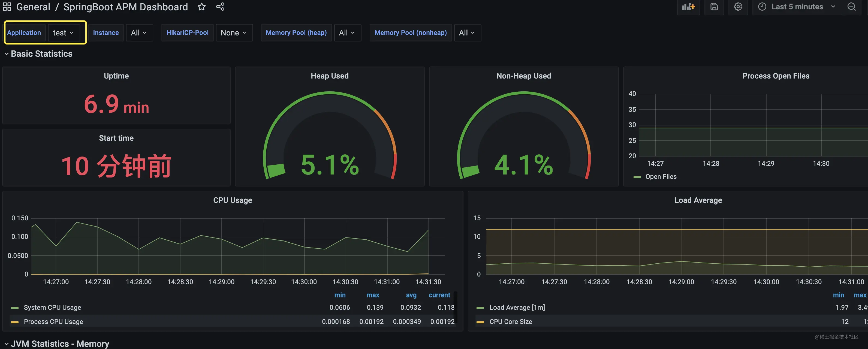Open the Uptime panel title menu
Screen dimensions: 868x349
tap(116, 76)
